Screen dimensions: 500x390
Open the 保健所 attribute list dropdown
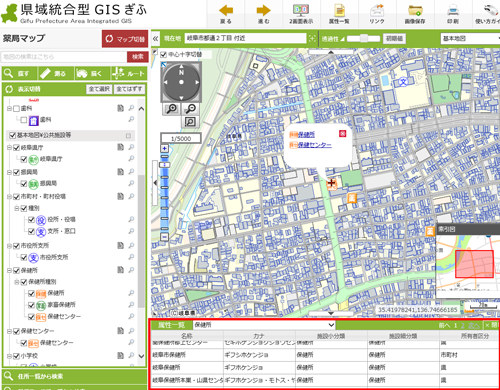[x=264, y=325]
